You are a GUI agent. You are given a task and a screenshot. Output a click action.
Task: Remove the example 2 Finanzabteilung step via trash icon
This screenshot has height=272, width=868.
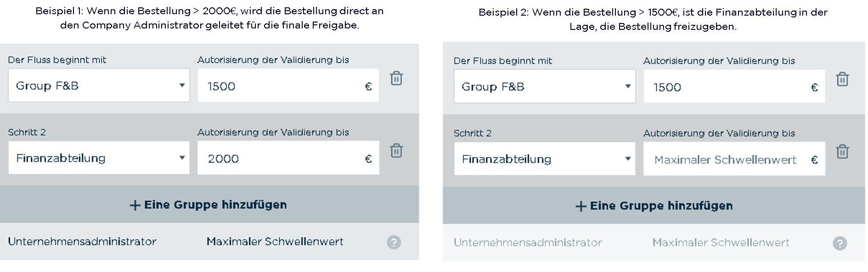click(842, 151)
